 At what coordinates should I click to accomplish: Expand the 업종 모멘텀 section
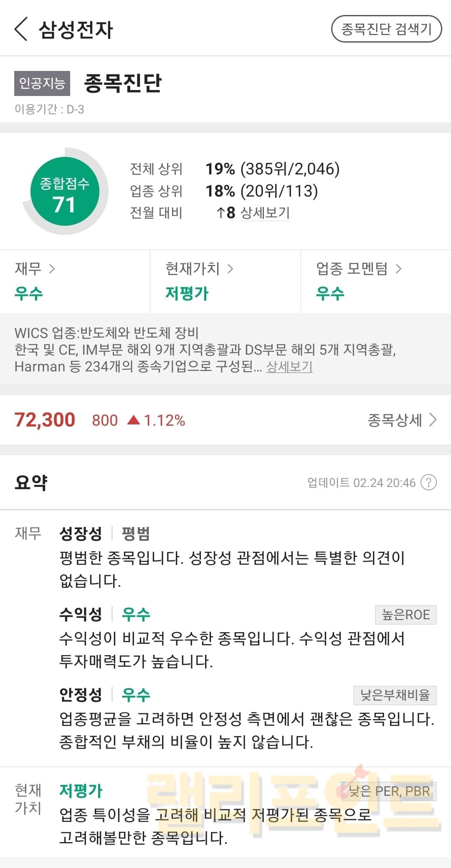358,281
